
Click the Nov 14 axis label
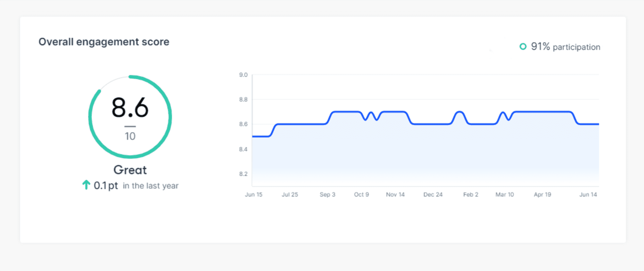pyautogui.click(x=395, y=195)
